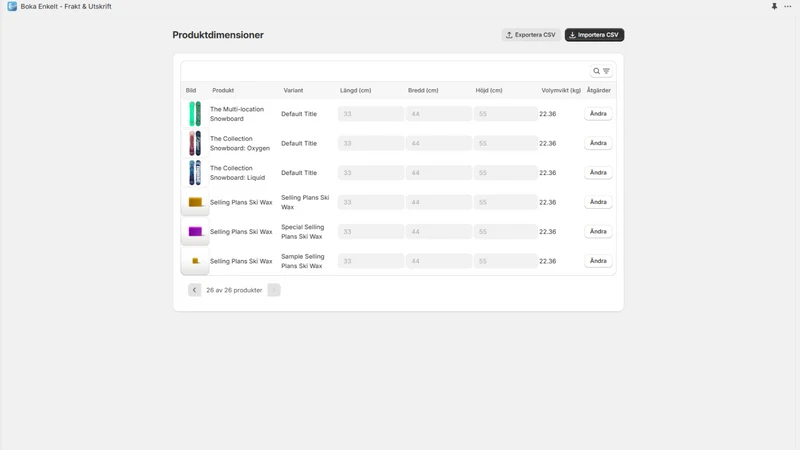Image resolution: width=800 pixels, height=450 pixels.
Task: Click the Importera CSV button
Action: 594,35
